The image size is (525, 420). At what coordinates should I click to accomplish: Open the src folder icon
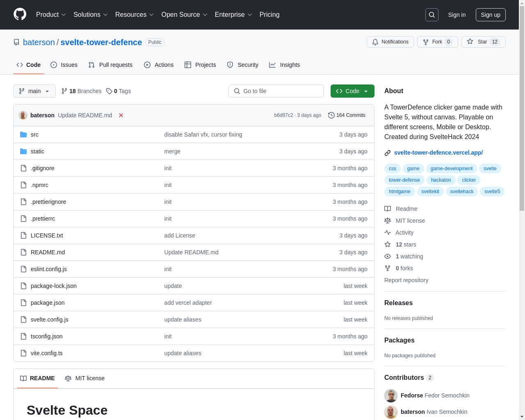click(23, 135)
